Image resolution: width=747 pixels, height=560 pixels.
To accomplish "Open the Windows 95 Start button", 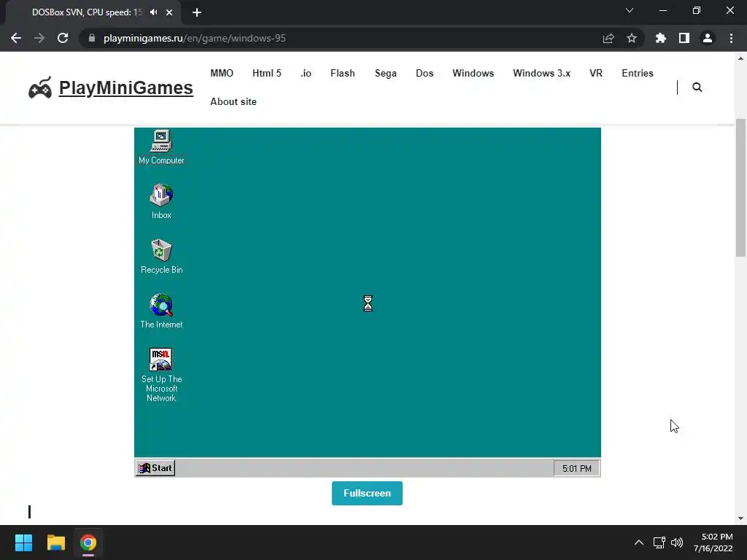I will click(x=155, y=468).
